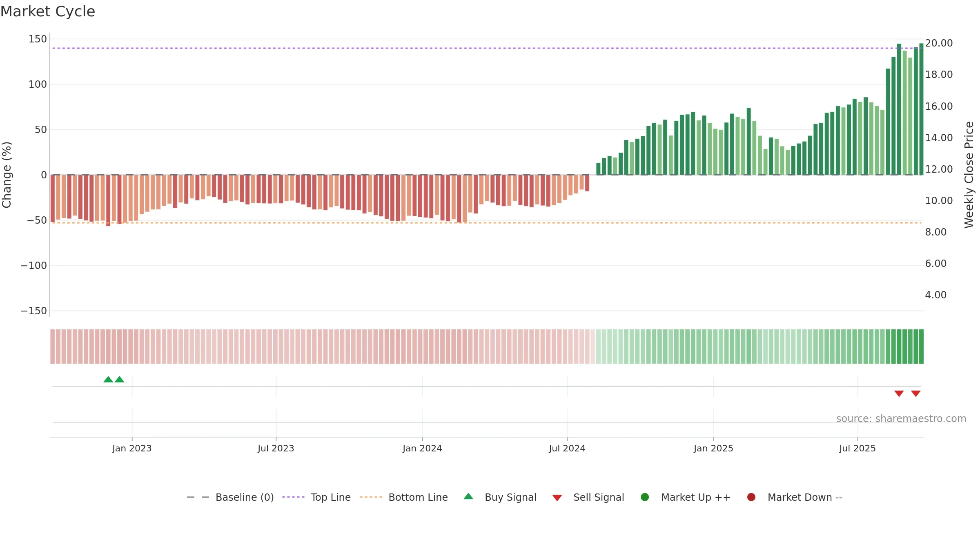Click the Jan 2023 x-axis label
The image size is (980, 551).
132,448
